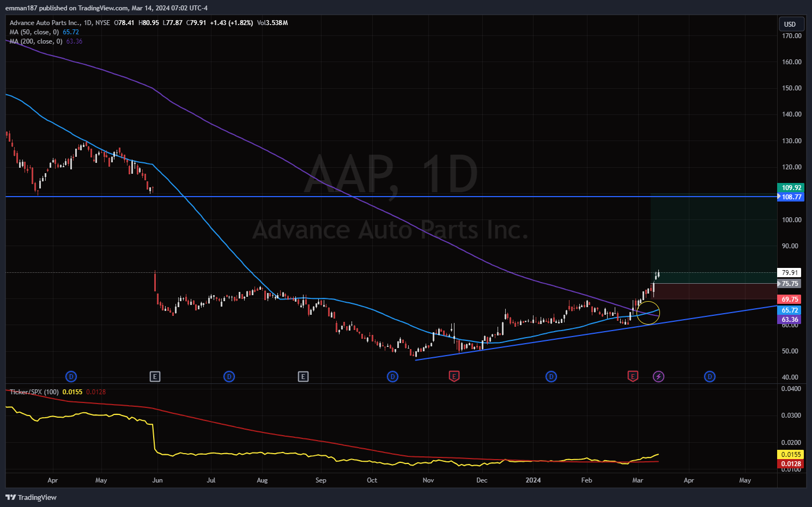Click the red 0.0128 ratio label

click(x=791, y=464)
